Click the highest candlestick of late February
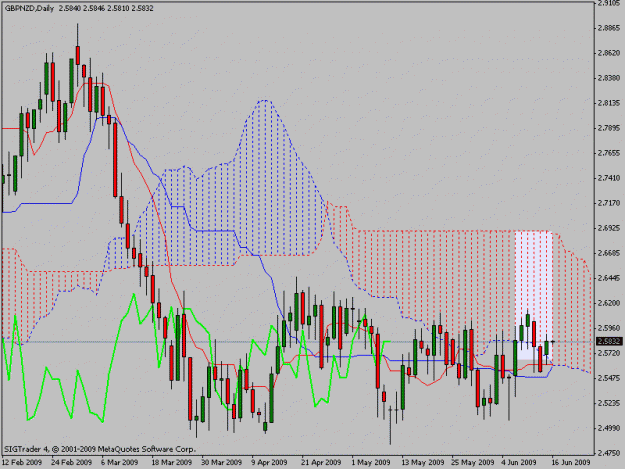Viewport: 625px width, 469px height. (78, 55)
